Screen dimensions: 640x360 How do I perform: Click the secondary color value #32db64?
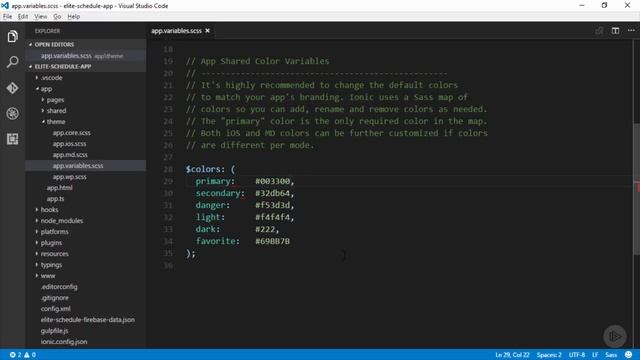tap(273, 193)
